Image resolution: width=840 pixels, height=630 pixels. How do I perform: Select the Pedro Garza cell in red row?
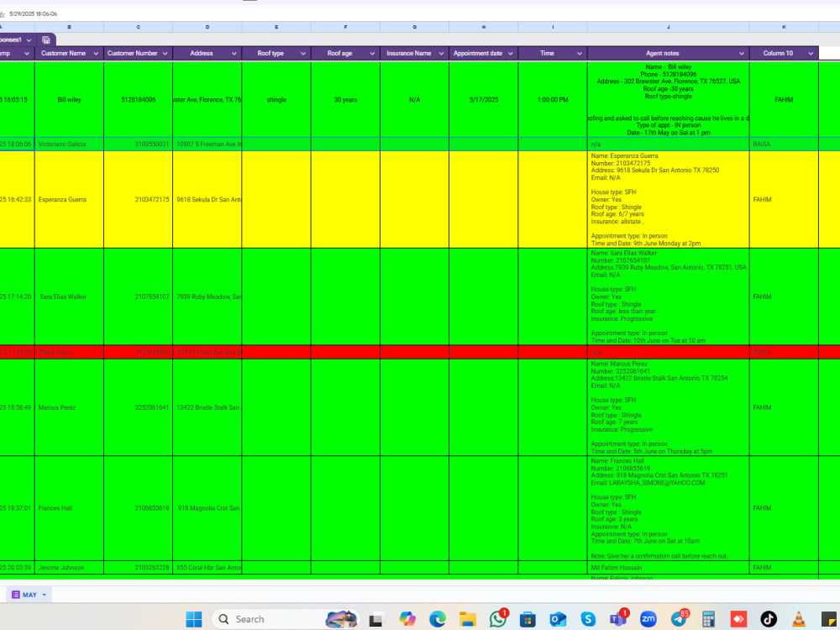[69, 352]
